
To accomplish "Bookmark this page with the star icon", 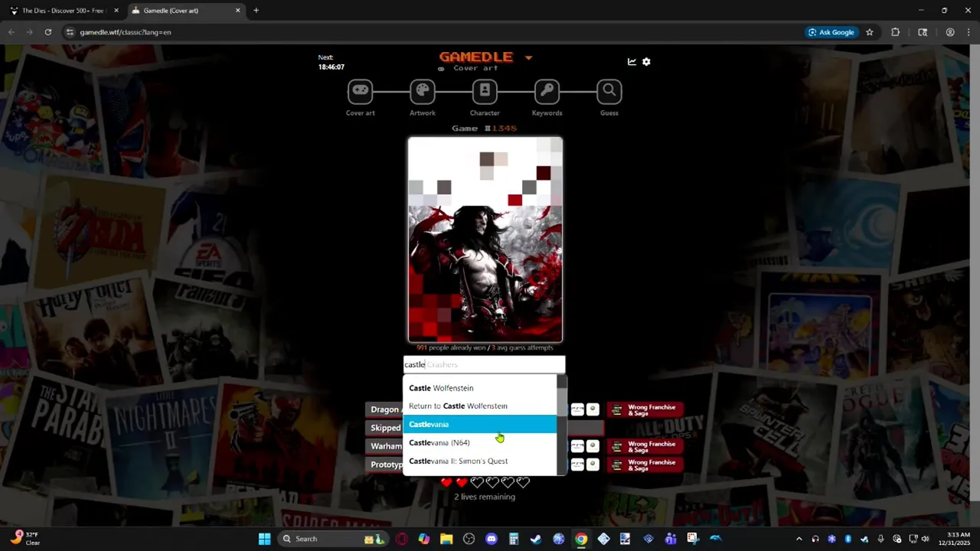I will (x=870, y=32).
